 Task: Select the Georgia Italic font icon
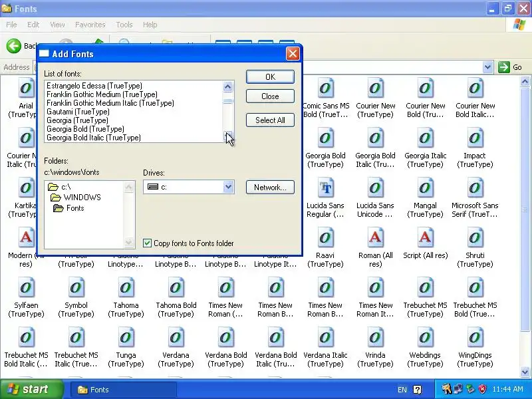pos(425,138)
